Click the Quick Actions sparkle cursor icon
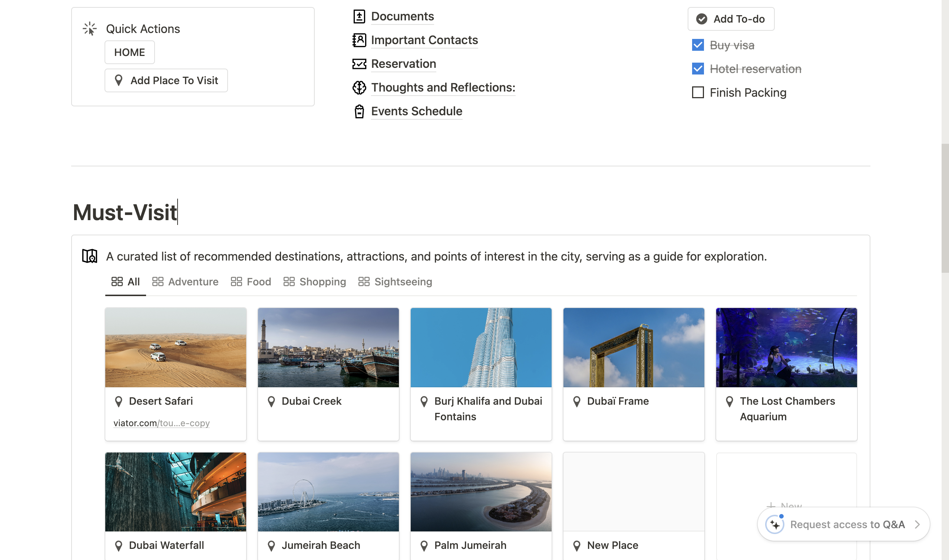The width and height of the screenshot is (949, 560). coord(90,29)
